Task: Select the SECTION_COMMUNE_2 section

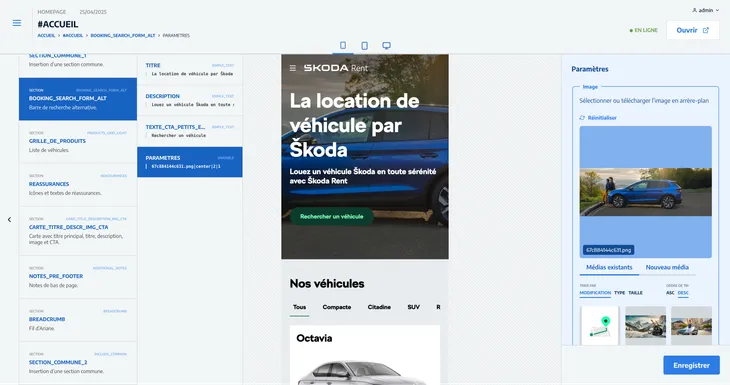Action: coord(78,363)
